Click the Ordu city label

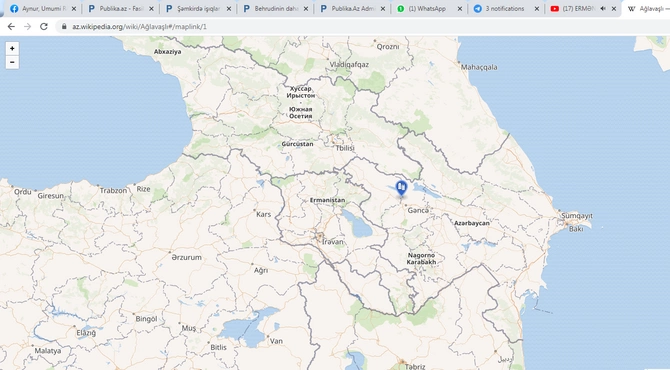click(23, 192)
